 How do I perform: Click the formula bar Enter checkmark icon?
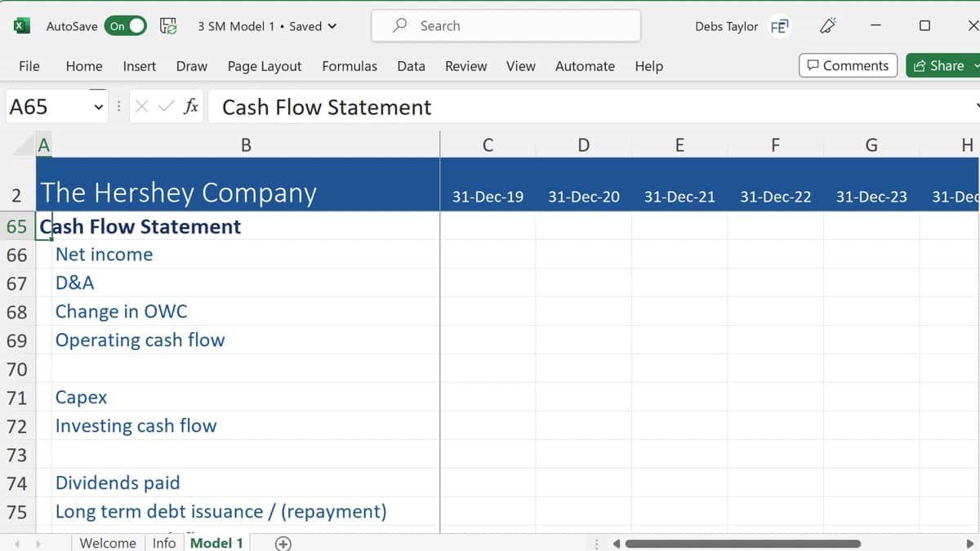point(166,107)
